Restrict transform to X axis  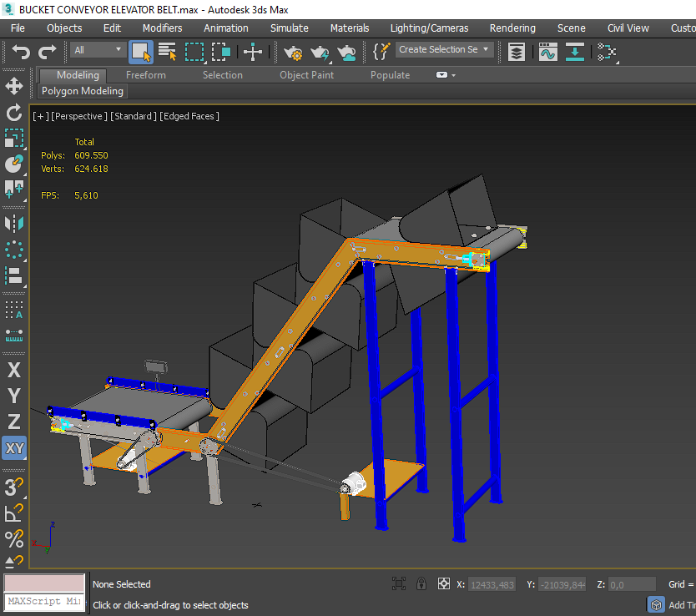[13, 370]
